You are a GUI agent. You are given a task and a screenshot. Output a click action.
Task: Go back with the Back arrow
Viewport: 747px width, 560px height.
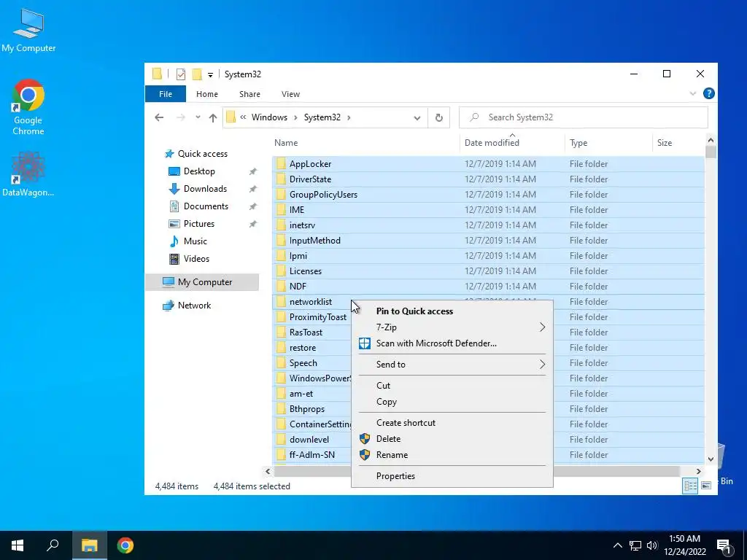(159, 117)
